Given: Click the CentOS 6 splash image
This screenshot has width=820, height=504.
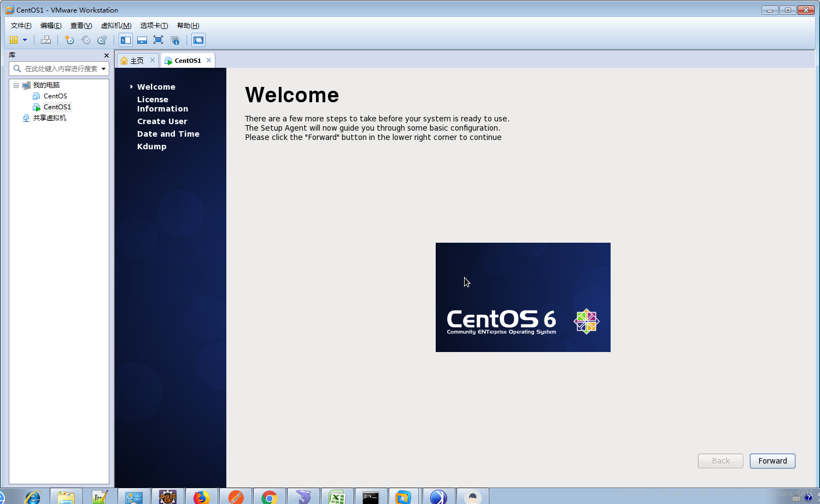Looking at the screenshot, I should pos(523,297).
